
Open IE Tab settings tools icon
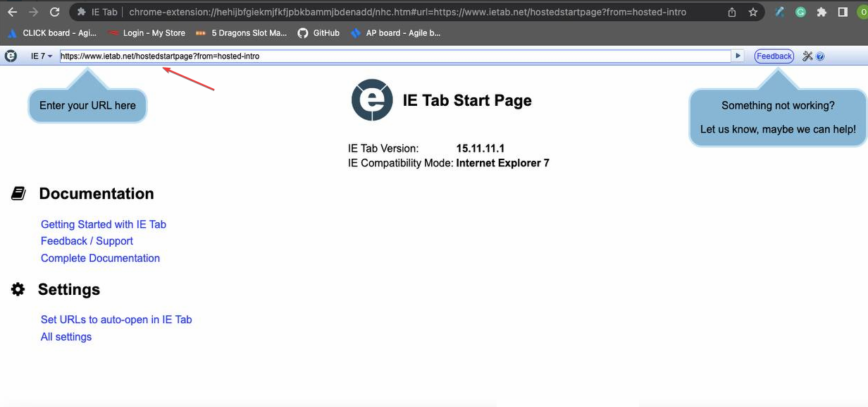[807, 56]
